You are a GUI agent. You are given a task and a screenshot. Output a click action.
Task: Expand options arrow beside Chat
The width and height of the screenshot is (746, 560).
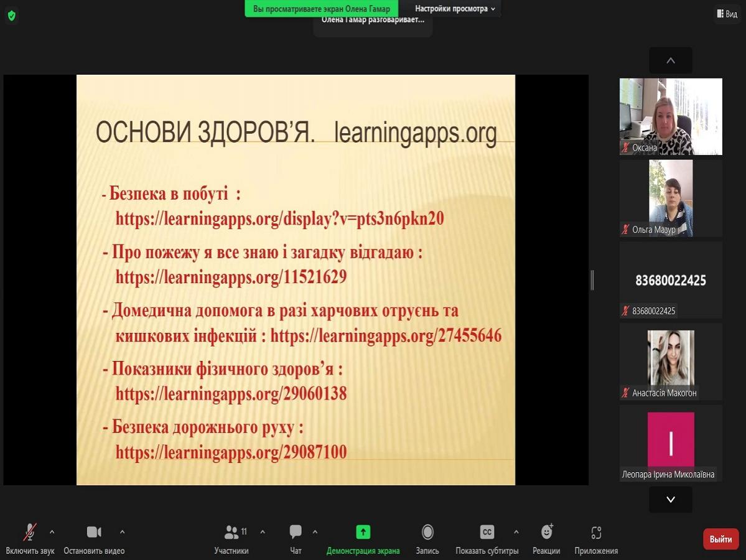(315, 532)
